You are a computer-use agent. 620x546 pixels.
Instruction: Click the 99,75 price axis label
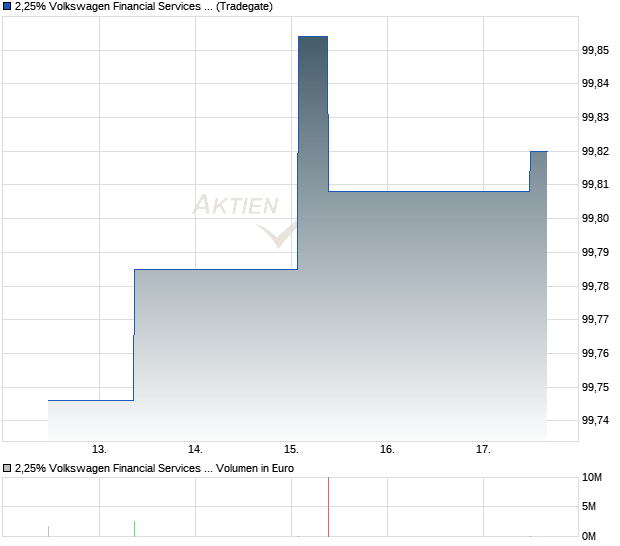coord(595,387)
